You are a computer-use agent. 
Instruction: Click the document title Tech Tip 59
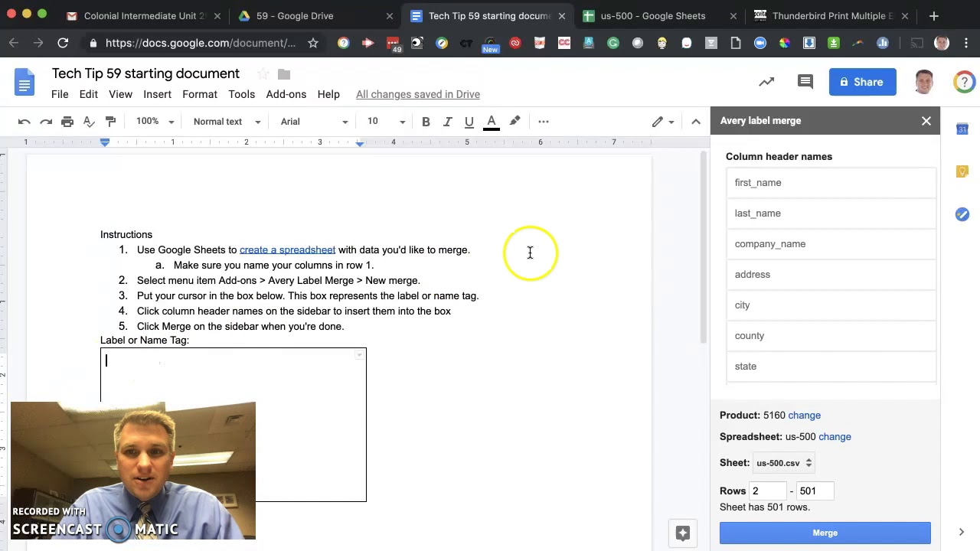click(145, 74)
